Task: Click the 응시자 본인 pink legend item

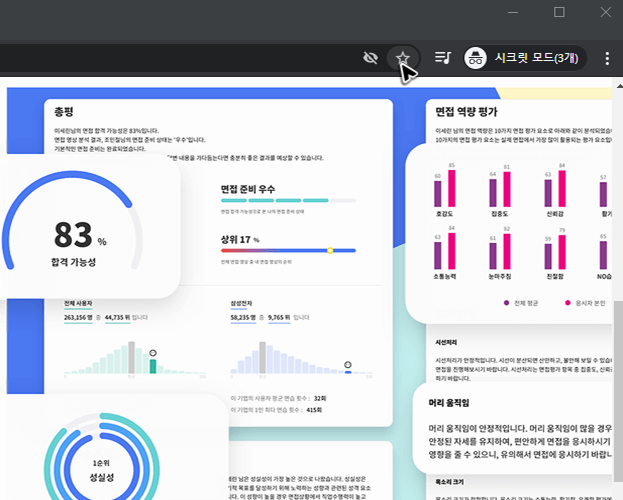Action: pos(585,303)
